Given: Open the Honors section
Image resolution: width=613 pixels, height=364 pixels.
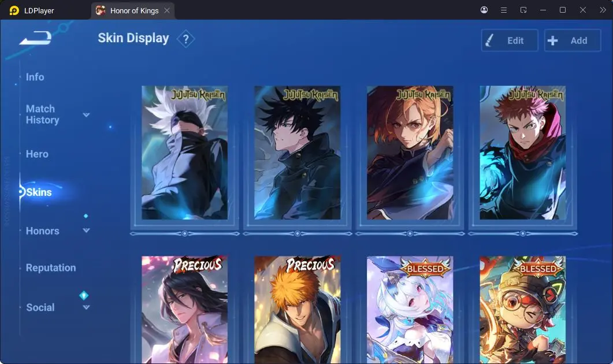Looking at the screenshot, I should [x=43, y=231].
